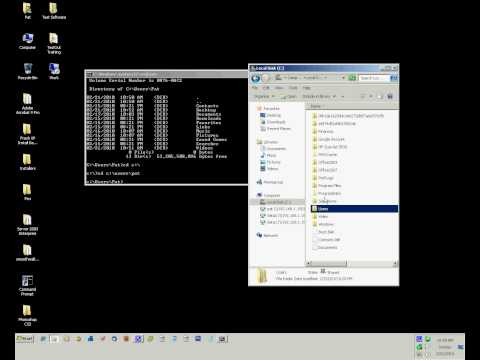Select the PerfLogs folder
480x360 pixels.
(322, 178)
